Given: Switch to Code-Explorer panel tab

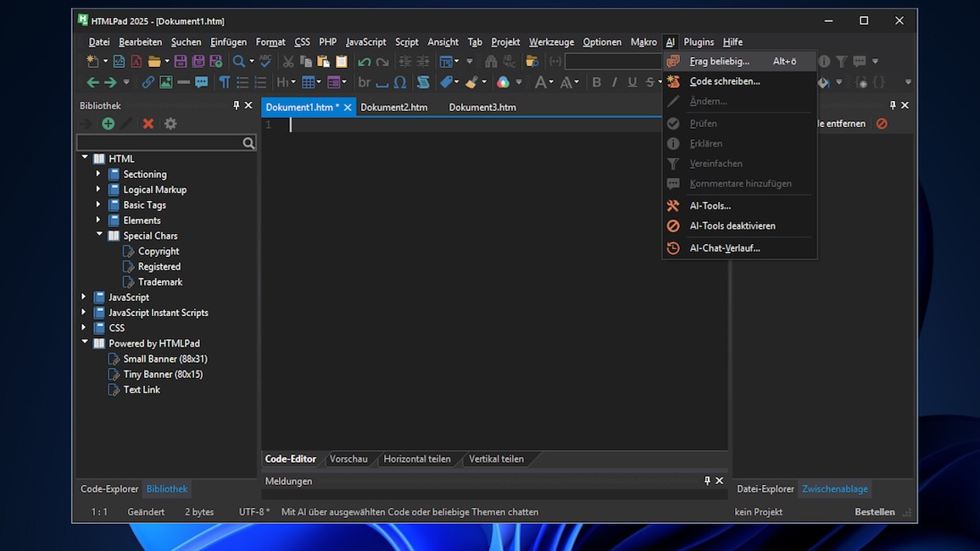Looking at the screenshot, I should 109,488.
